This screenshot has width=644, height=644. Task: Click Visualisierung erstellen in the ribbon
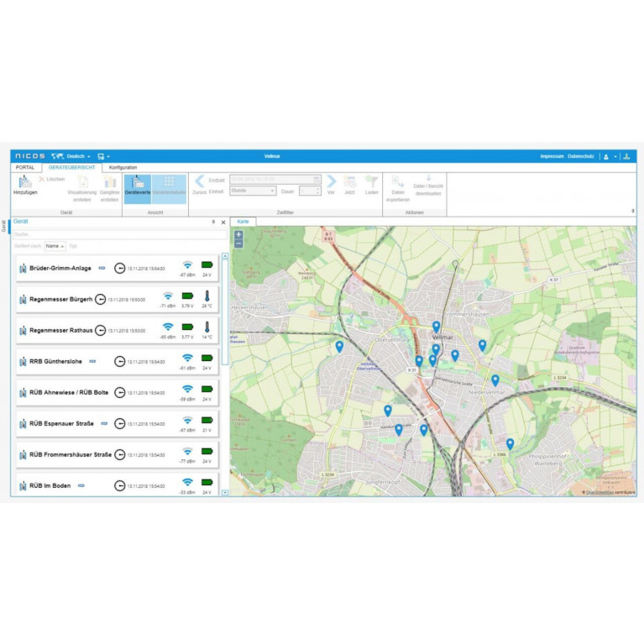pyautogui.click(x=82, y=189)
